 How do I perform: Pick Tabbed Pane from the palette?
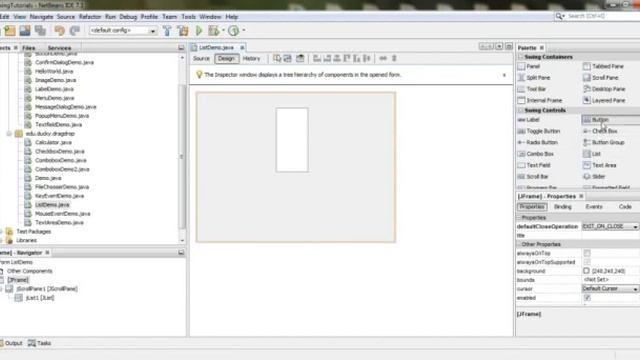[x=603, y=66]
